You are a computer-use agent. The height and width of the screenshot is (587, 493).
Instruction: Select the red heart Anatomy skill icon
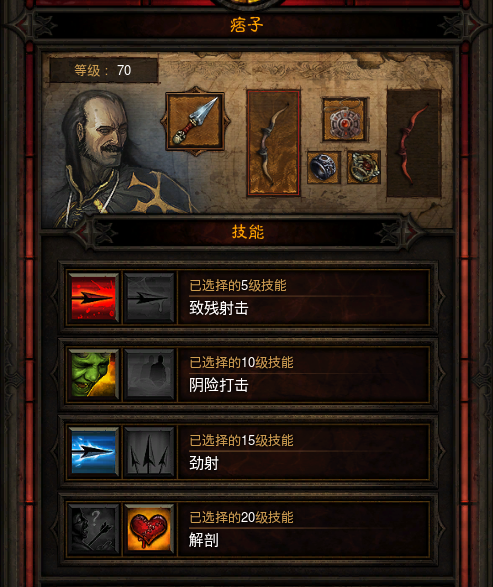point(149,529)
